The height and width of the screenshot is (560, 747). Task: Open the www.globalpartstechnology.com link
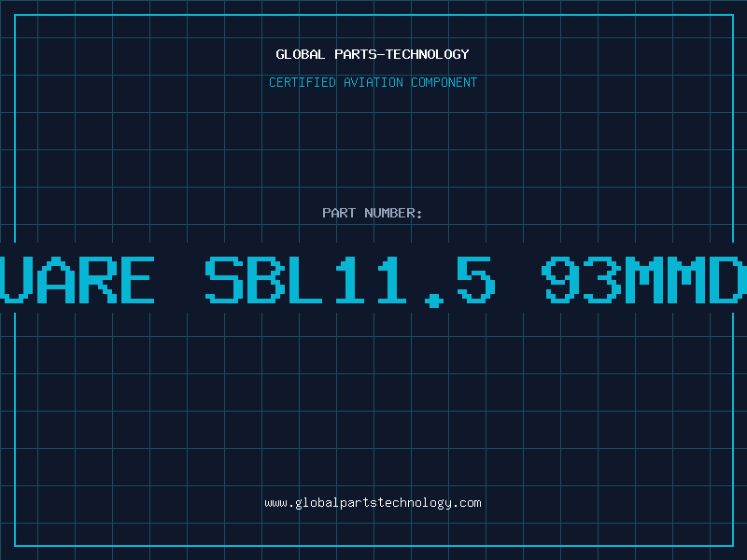click(x=373, y=503)
